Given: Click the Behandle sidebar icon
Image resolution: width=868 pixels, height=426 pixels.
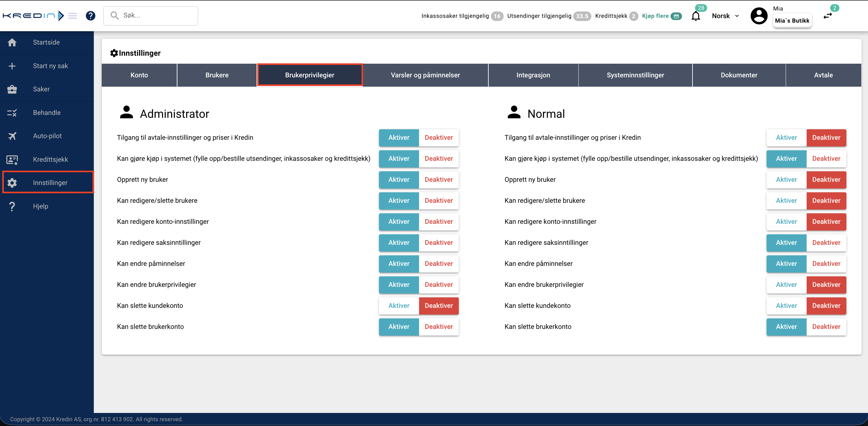Looking at the screenshot, I should pyautogui.click(x=12, y=113).
